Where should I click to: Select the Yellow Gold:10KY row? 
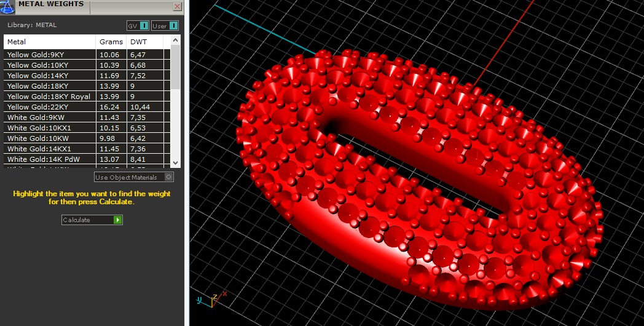[87, 65]
